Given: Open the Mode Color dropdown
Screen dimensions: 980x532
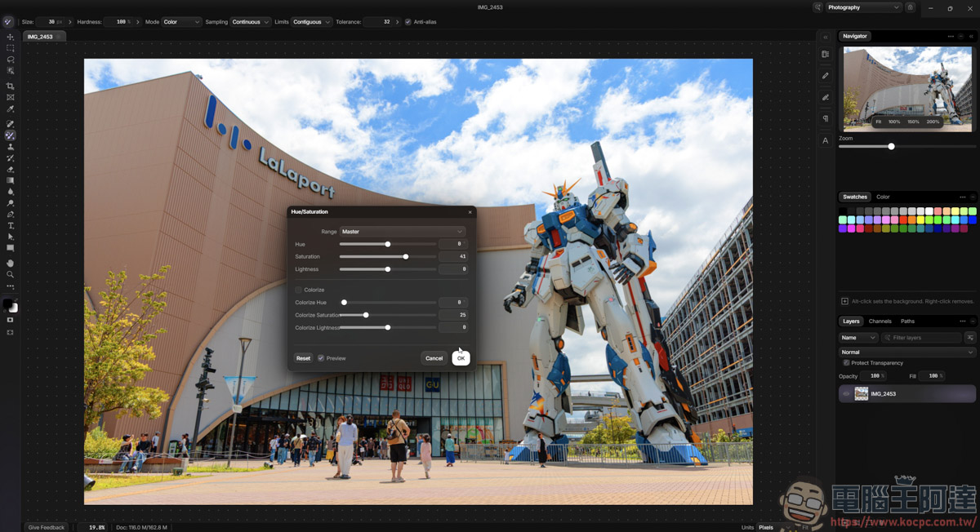Looking at the screenshot, I should pyautogui.click(x=181, y=22).
